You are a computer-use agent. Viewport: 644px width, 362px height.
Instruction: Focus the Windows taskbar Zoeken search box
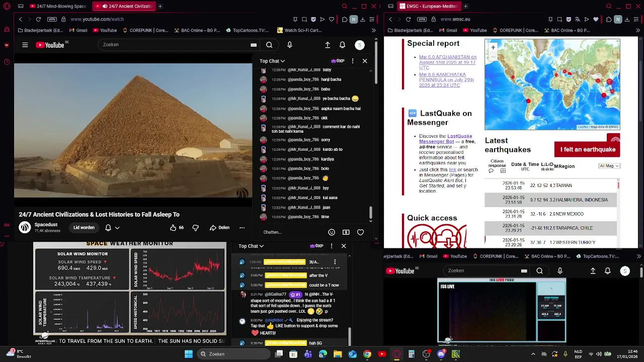(233, 354)
